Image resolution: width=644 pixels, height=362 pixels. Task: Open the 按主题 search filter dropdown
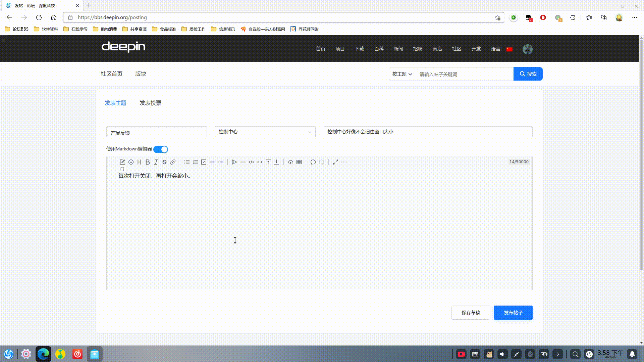tap(401, 74)
